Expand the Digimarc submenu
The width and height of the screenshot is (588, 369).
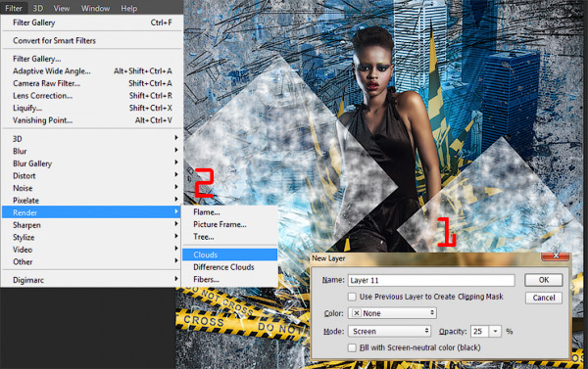click(x=92, y=280)
